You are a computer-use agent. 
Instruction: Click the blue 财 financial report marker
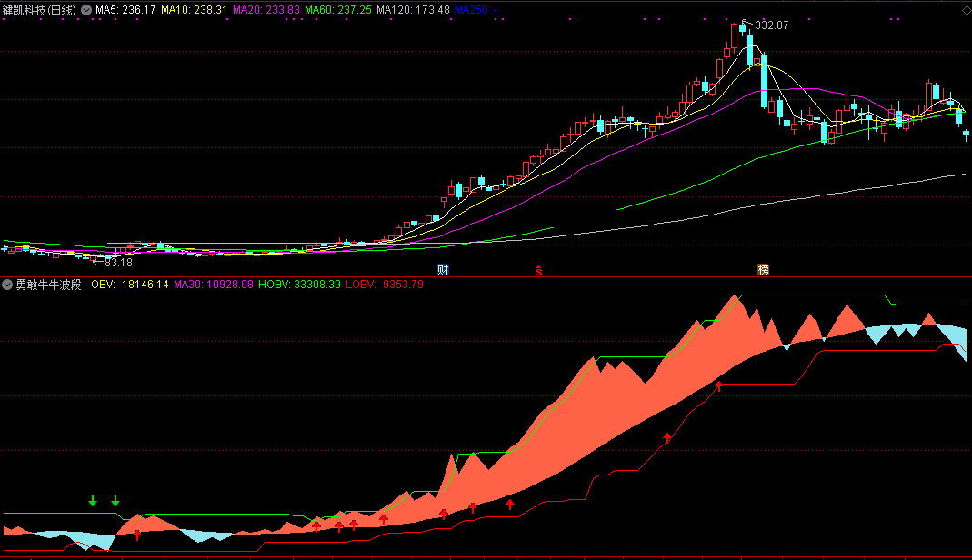coord(443,269)
